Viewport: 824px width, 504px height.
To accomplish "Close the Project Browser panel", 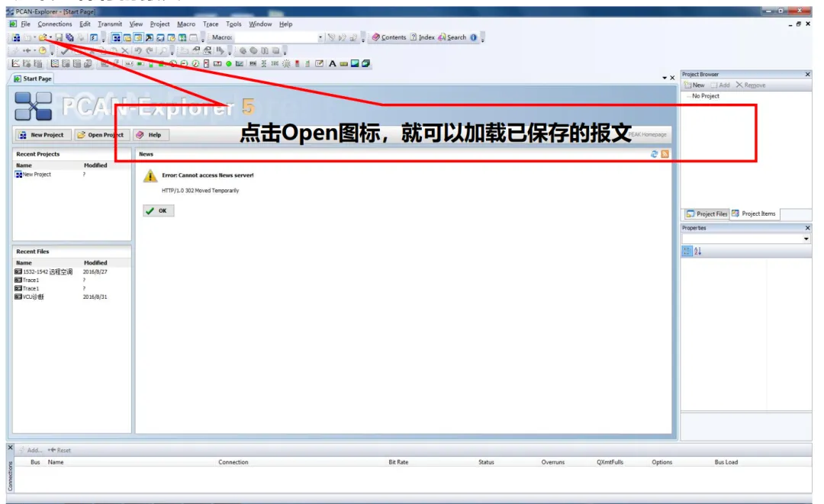I will (x=808, y=75).
